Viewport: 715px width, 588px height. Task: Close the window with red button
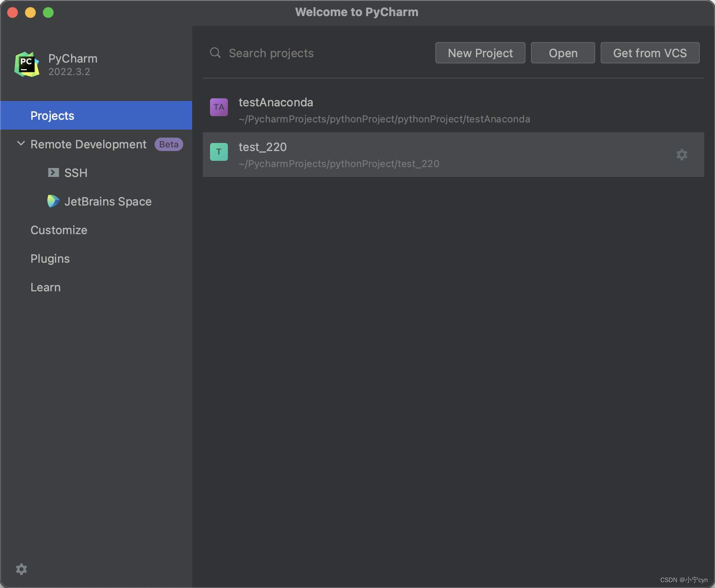13,13
